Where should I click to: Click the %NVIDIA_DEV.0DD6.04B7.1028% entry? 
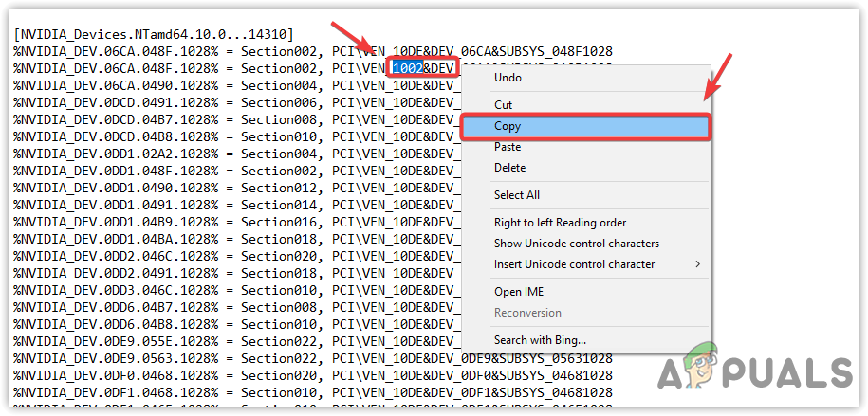click(115, 308)
